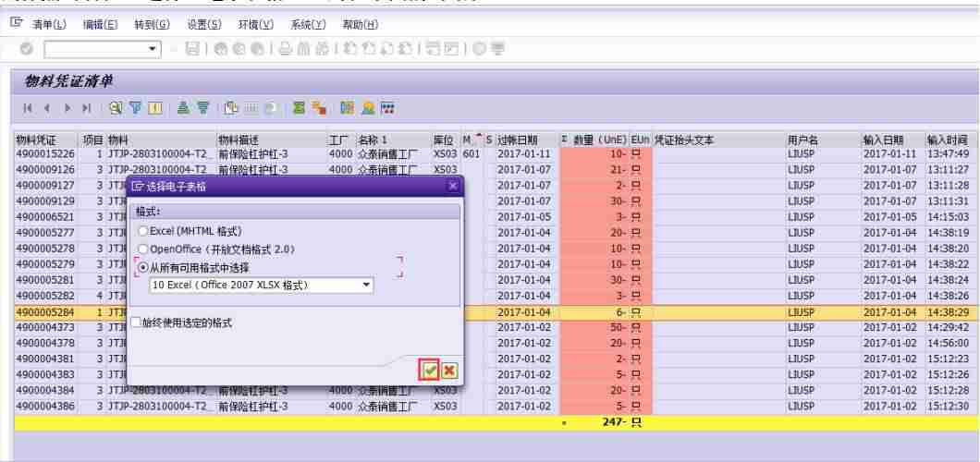Jump to last column with >| icon

[87, 109]
